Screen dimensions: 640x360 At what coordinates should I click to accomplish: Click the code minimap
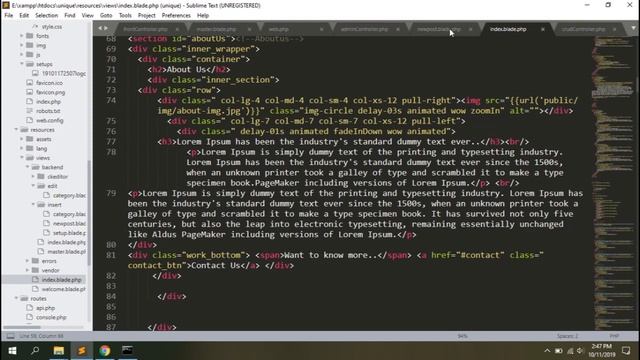(x=613, y=183)
